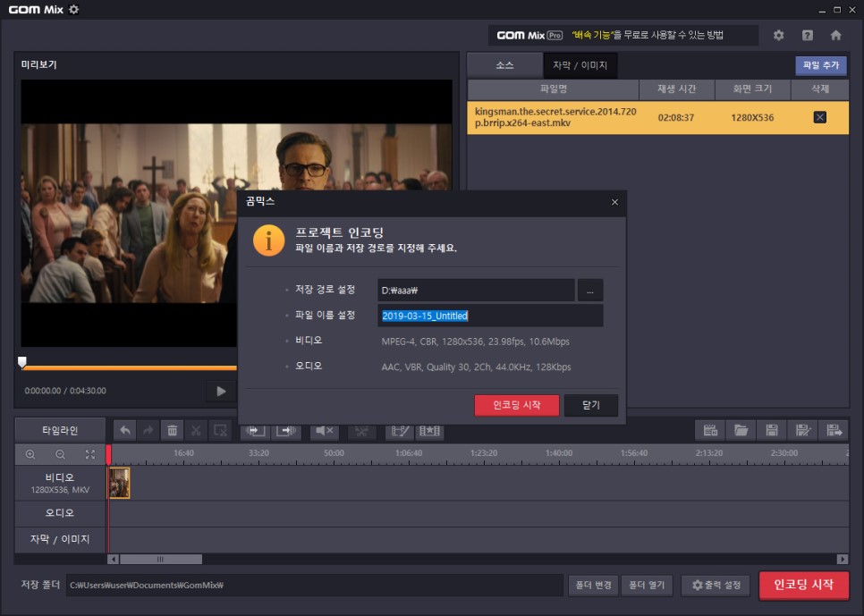Image resolution: width=864 pixels, height=616 pixels.
Task: Click browse '...' button for save path
Action: [x=590, y=291]
